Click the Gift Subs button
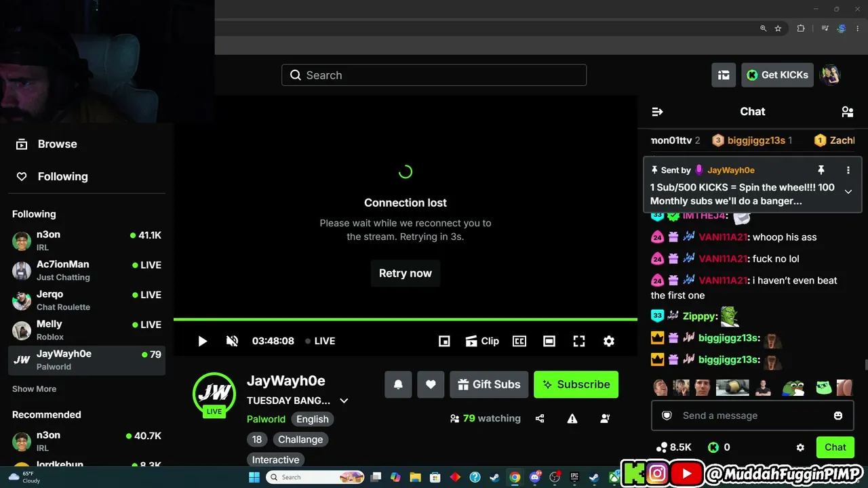Viewport: 868px width, 488px height. click(x=489, y=384)
